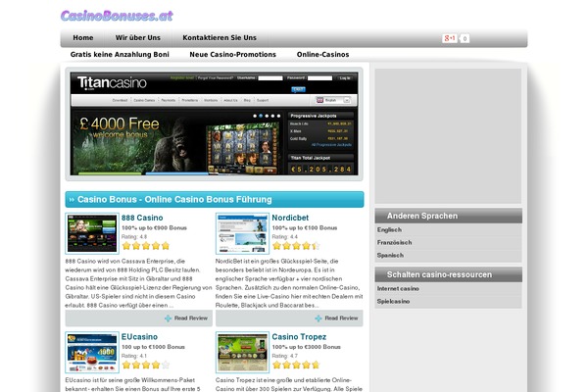The image size is (588, 392).
Task: Open 888 Casino screenshot thumbnail
Action: (92, 233)
